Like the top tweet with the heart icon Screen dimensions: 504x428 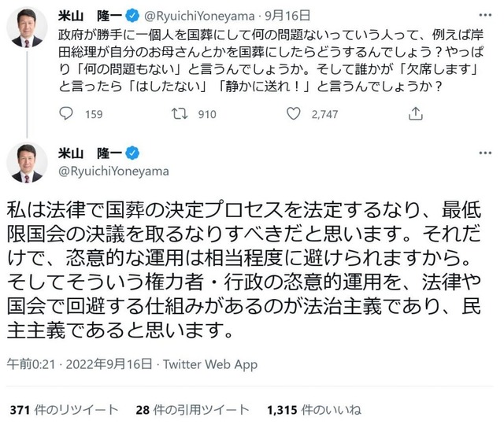click(294, 114)
